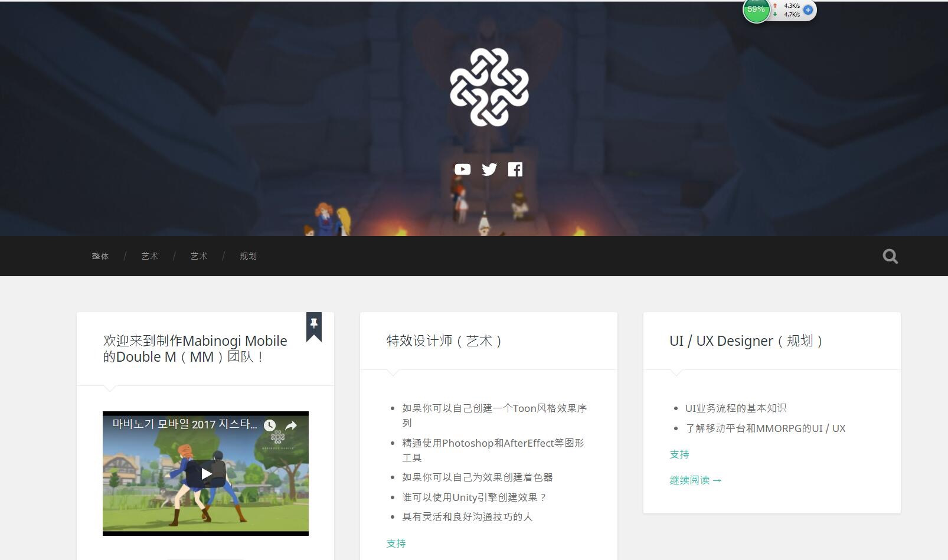This screenshot has height=560, width=948.
Task: Click the video title 마비노기 모바일 2017 지스타
Action: point(185,424)
